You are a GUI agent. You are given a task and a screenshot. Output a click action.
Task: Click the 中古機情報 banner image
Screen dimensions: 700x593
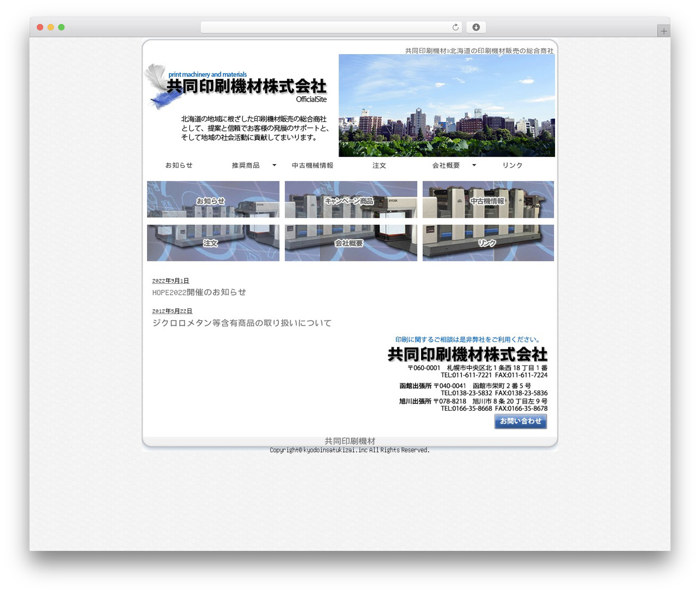click(x=488, y=200)
